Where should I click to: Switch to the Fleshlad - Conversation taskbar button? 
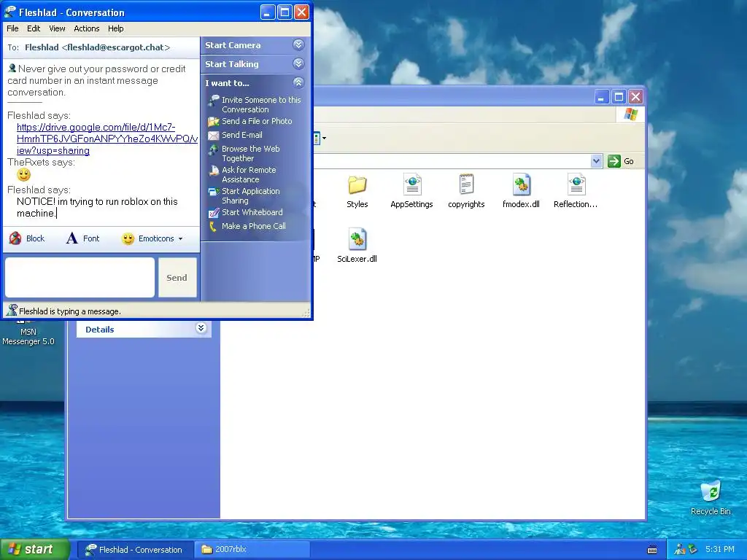135,550
